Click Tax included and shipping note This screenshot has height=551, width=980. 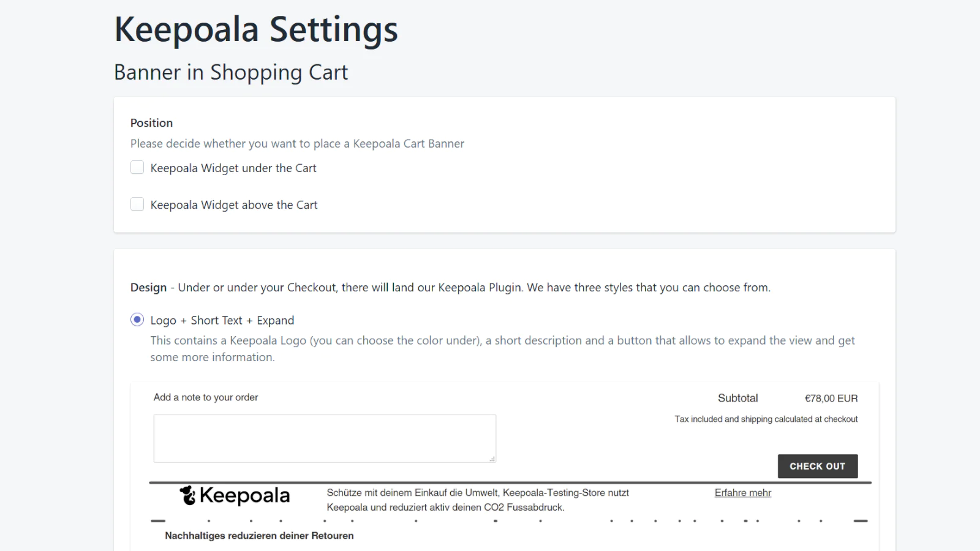pos(766,419)
